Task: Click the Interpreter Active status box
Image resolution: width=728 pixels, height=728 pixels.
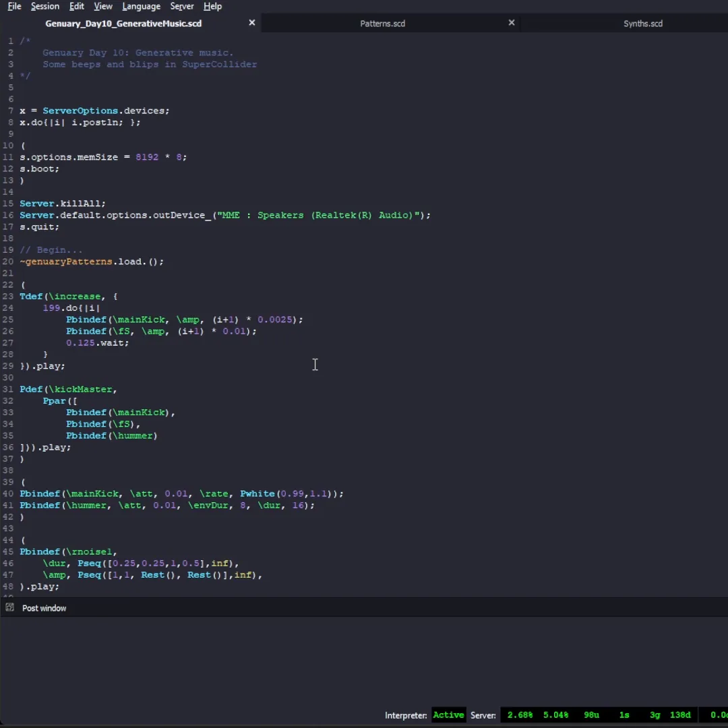Action: pos(448,715)
